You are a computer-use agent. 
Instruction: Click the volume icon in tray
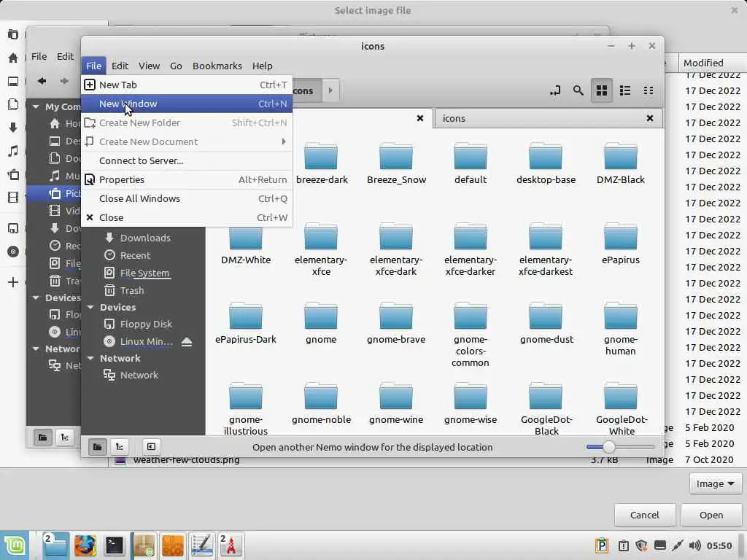pyautogui.click(x=694, y=545)
